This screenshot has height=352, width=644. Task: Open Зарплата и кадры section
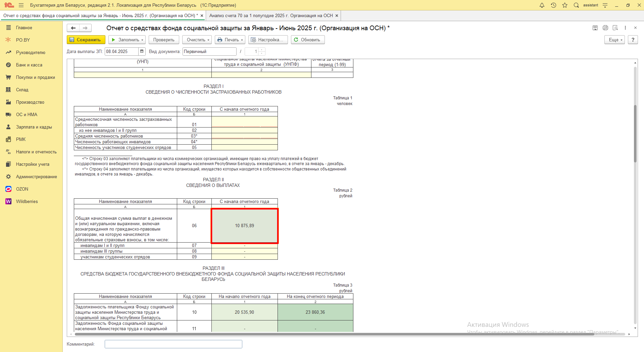(x=34, y=127)
